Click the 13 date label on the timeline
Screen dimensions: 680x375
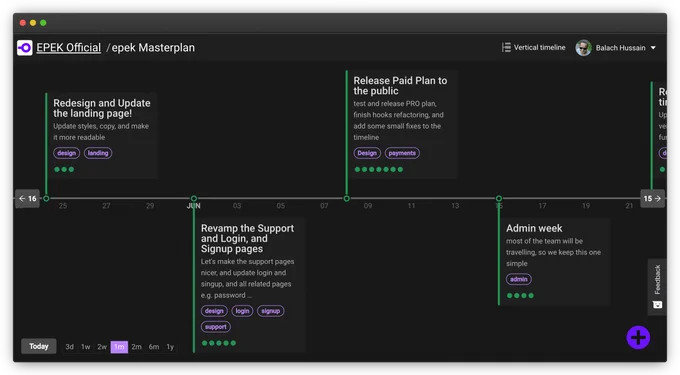(x=455, y=206)
